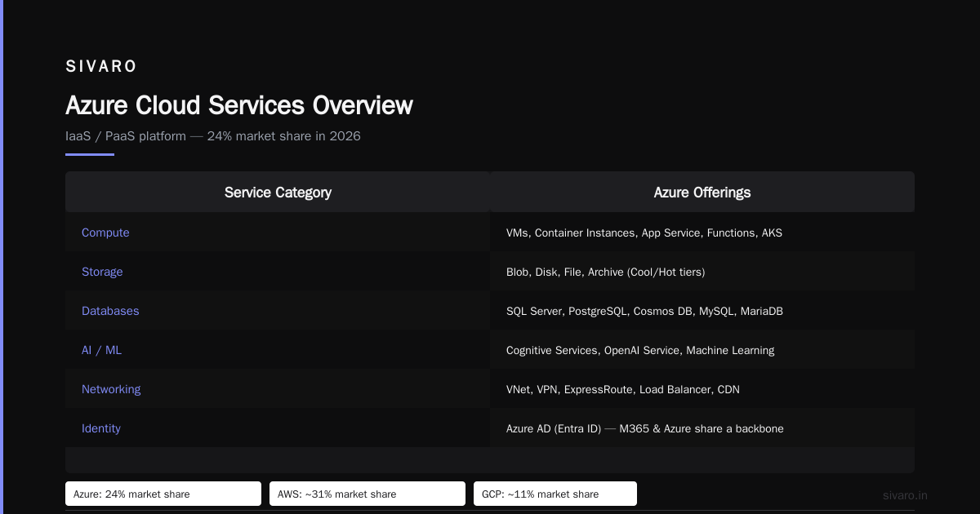
Task: Click the Service Category column header
Action: coord(278,193)
